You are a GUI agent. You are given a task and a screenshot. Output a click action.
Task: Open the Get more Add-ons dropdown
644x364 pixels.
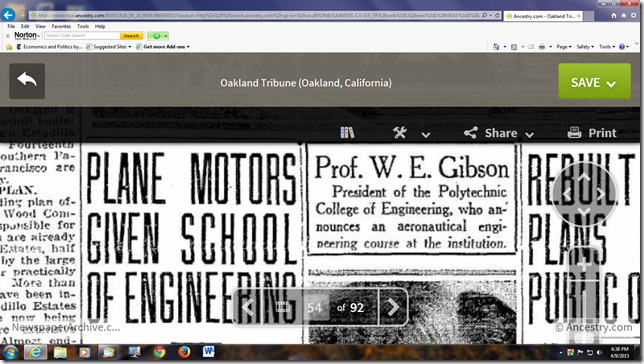[163, 47]
